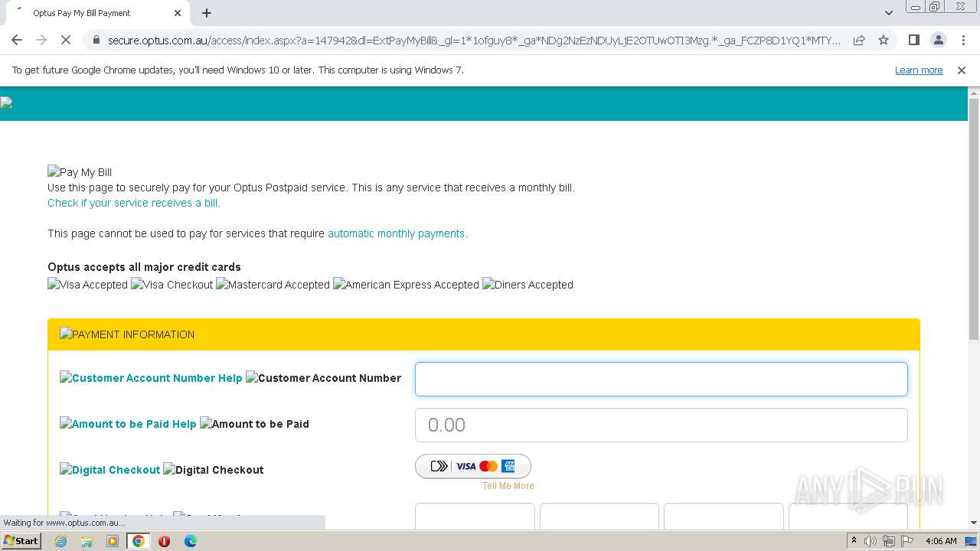Switch to Chrome in the taskbar
This screenshot has width=980, height=551.
click(x=139, y=541)
